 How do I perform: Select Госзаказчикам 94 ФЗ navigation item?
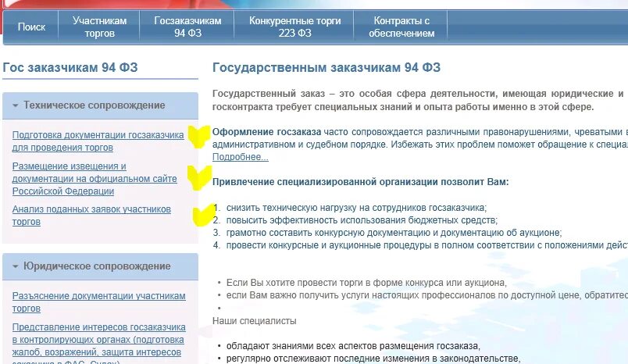(187, 27)
